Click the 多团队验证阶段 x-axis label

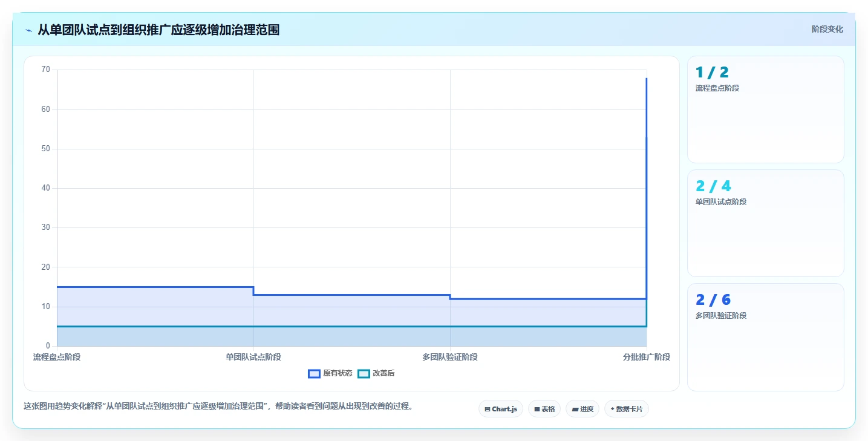(x=450, y=357)
